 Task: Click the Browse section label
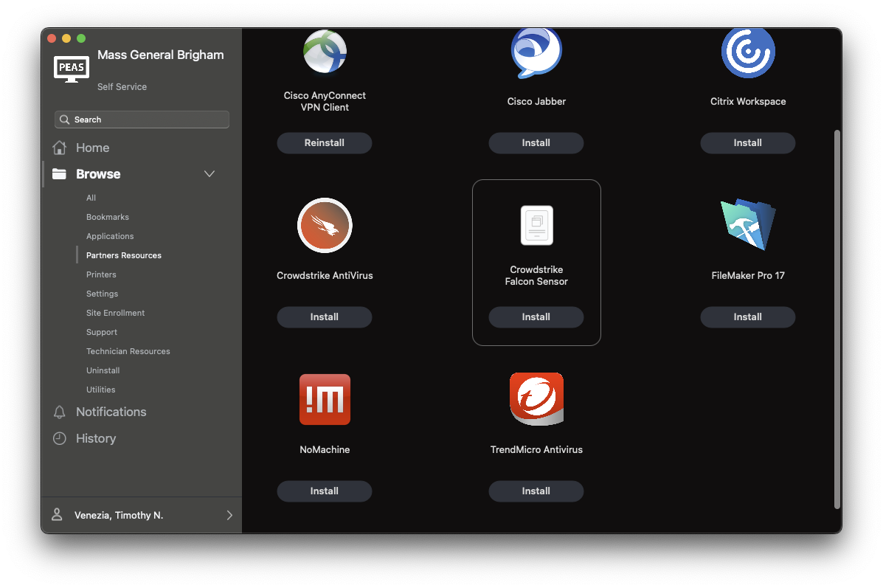(x=99, y=174)
